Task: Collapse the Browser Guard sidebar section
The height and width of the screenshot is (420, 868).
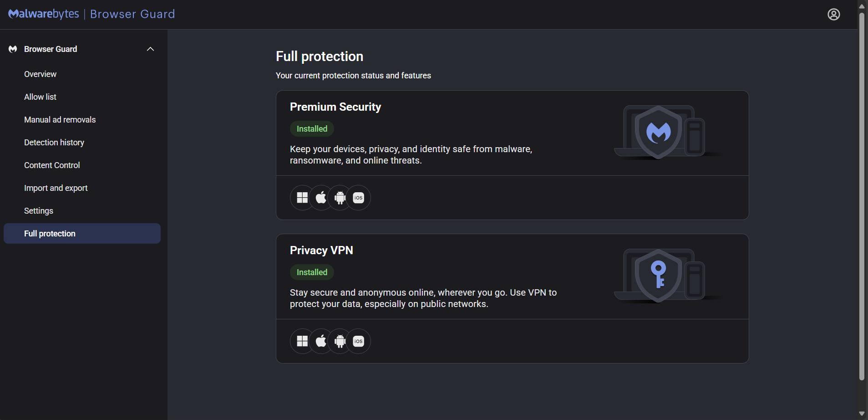Action: click(x=150, y=49)
